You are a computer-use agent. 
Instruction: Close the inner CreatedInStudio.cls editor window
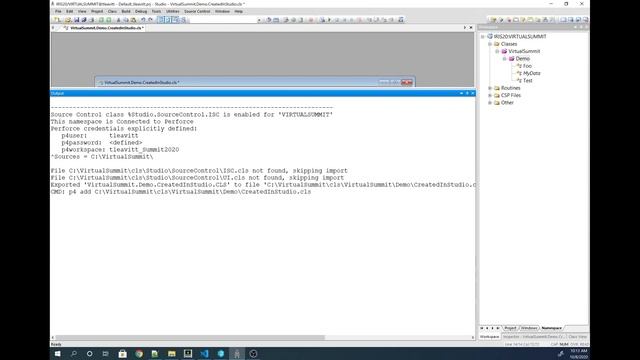(x=407, y=82)
